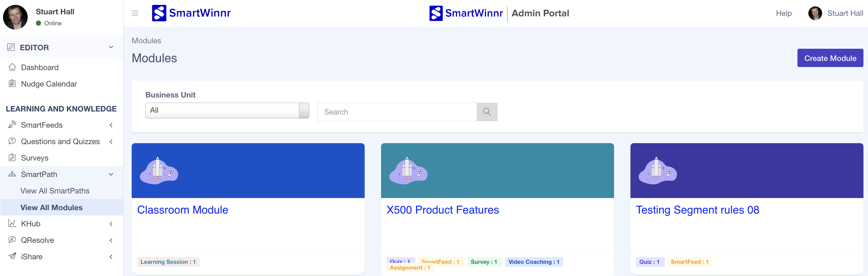Click the QResolve menu label
Screen dimensions: 868x276
[x=37, y=240]
